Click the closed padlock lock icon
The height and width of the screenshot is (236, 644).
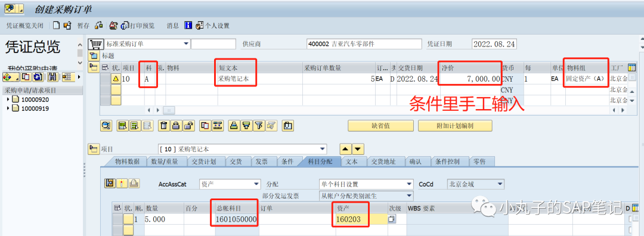(176, 126)
